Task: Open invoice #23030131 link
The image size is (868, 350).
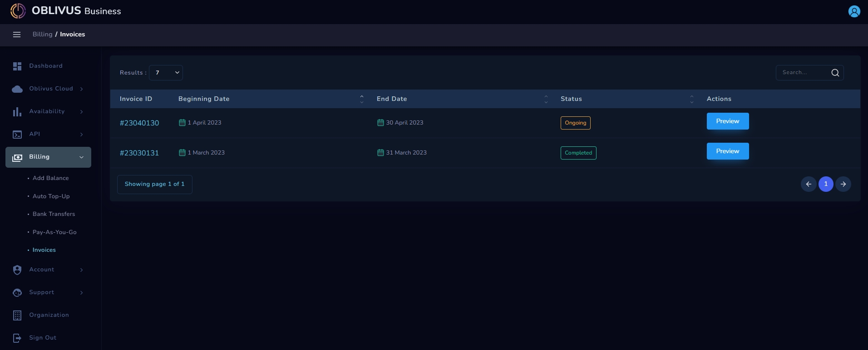Action: click(139, 153)
